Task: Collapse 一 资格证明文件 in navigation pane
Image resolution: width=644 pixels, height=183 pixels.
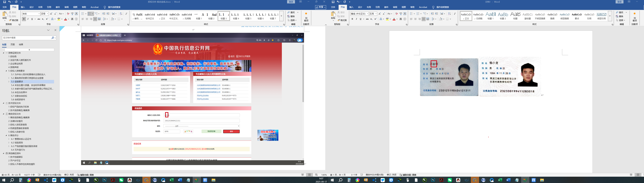Action: click(3, 53)
